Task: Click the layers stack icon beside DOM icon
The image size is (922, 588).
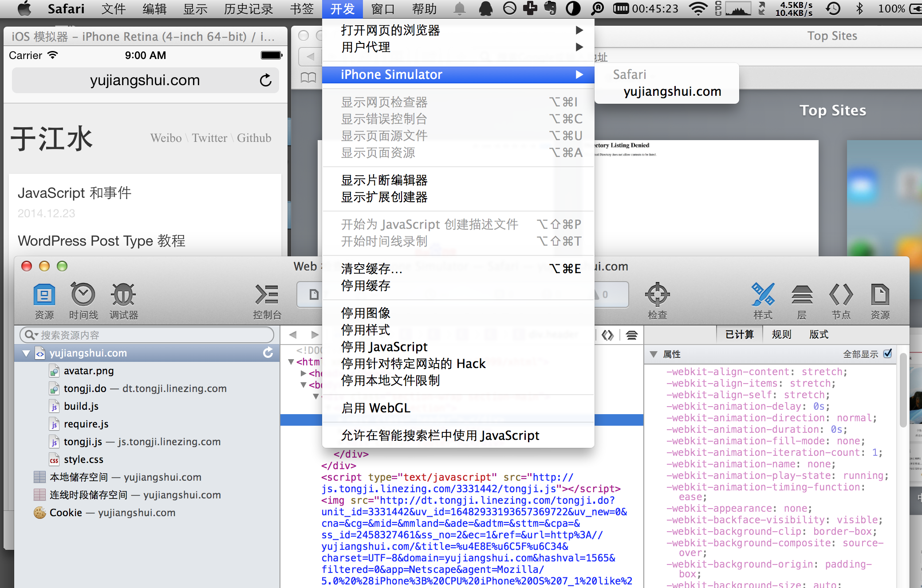Action: [x=632, y=335]
